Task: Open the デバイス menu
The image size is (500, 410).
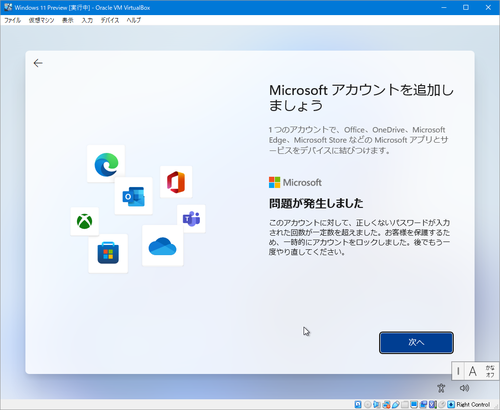Action: tap(110, 20)
